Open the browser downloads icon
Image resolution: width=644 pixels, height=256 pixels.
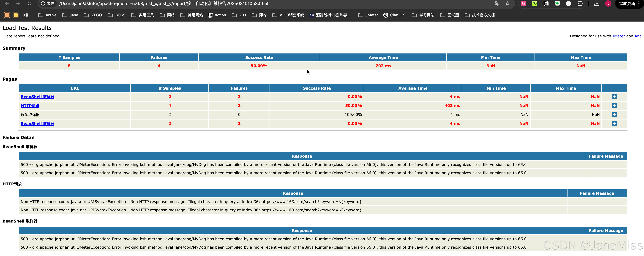(x=597, y=3)
